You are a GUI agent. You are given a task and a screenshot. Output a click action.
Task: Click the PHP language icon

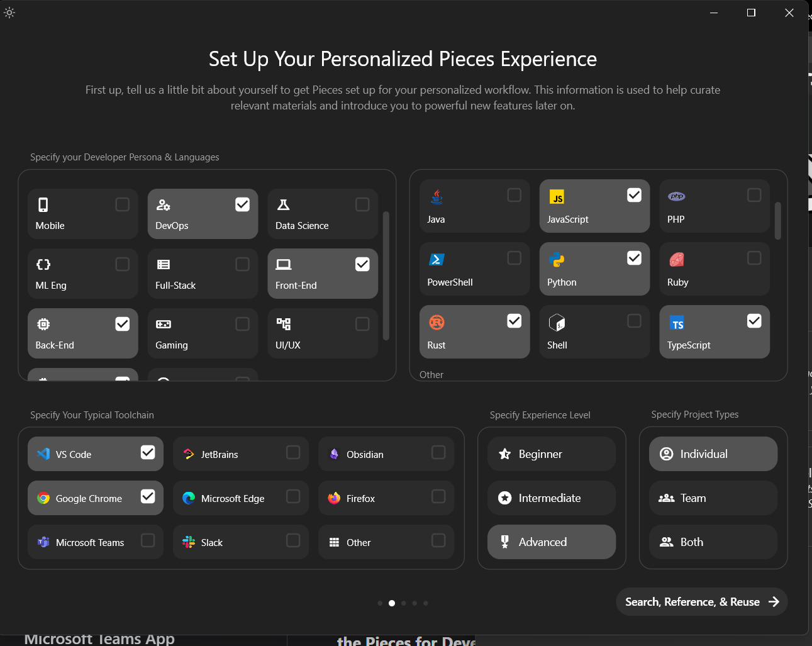coord(676,196)
